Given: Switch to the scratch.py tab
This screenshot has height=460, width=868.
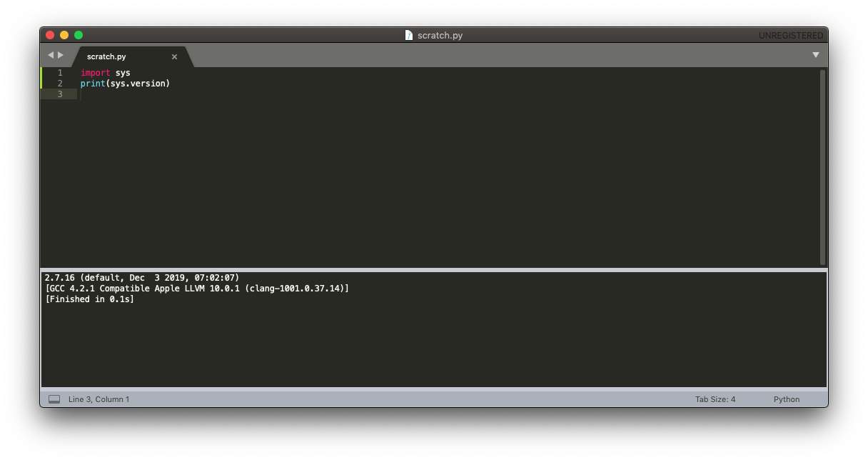Looking at the screenshot, I should point(106,56).
